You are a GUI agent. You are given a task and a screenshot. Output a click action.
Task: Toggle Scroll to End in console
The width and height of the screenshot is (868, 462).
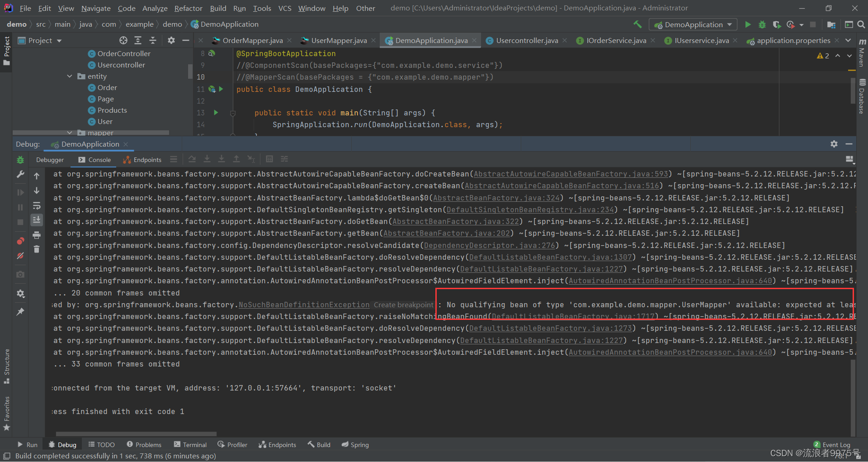37,220
